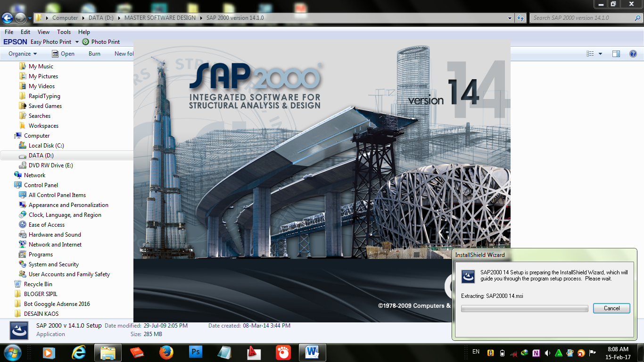Open Hardware and Sound item

[55, 235]
